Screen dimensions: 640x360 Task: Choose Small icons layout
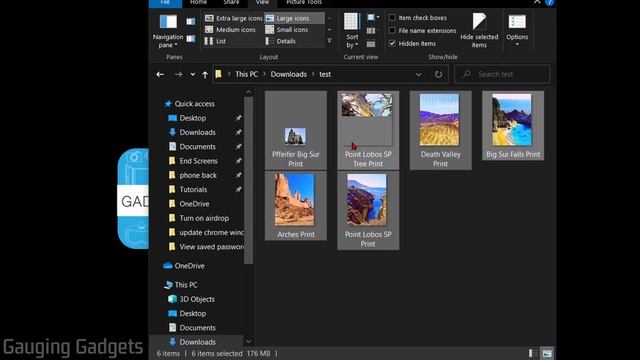287,29
